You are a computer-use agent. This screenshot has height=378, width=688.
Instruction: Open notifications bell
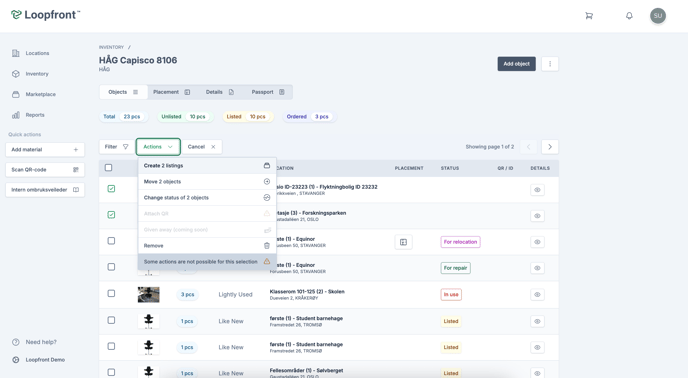pos(629,16)
